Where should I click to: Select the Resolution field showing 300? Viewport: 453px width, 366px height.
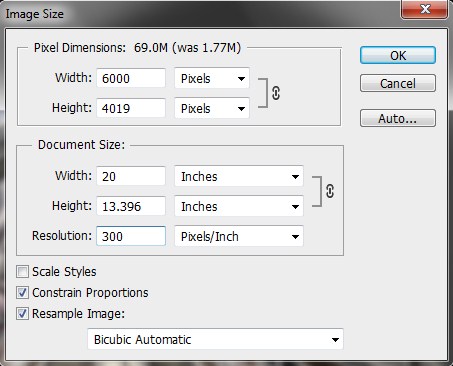131,236
